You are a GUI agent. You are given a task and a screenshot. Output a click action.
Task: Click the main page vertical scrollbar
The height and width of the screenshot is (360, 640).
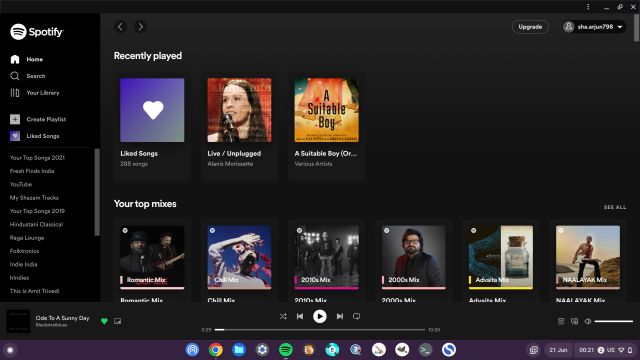pyautogui.click(x=636, y=29)
